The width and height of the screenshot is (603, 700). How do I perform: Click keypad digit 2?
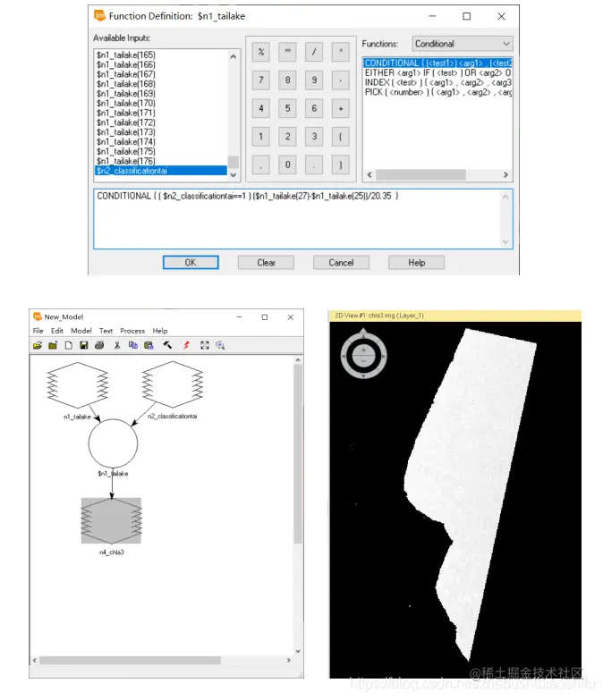(288, 137)
